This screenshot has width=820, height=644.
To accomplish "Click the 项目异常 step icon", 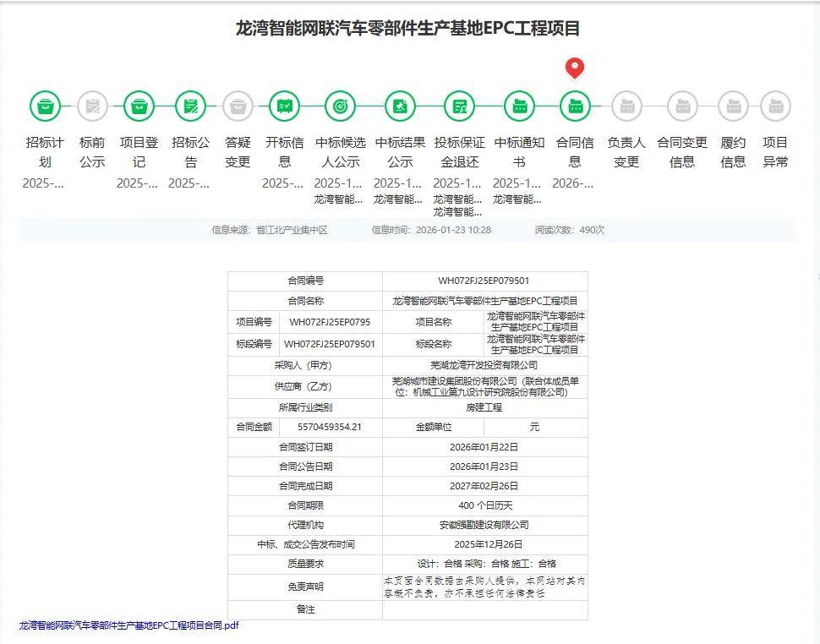I will point(775,106).
